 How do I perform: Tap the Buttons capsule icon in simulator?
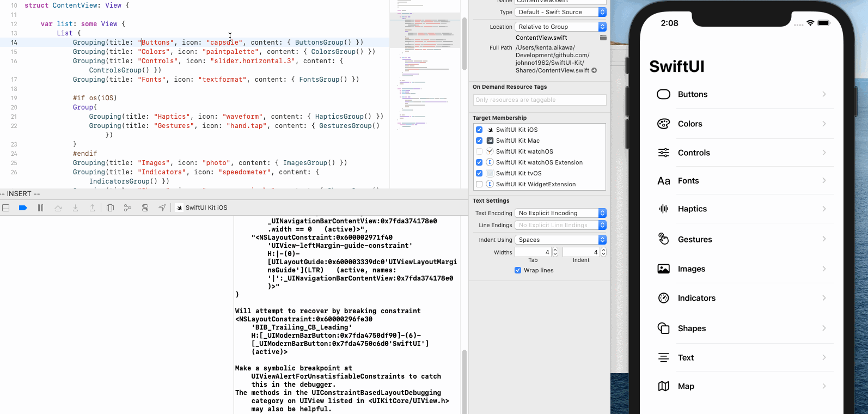coord(663,94)
